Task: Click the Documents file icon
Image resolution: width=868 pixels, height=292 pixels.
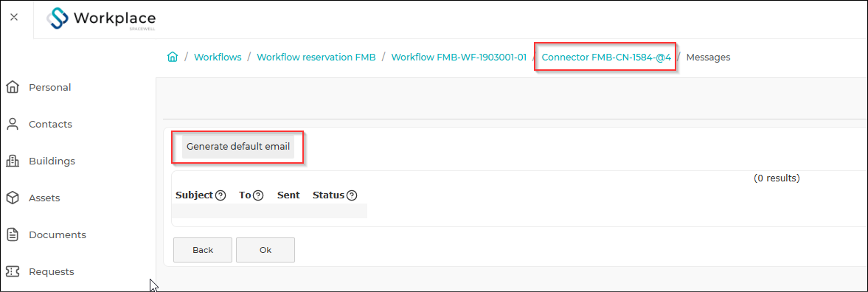Action: (x=13, y=235)
